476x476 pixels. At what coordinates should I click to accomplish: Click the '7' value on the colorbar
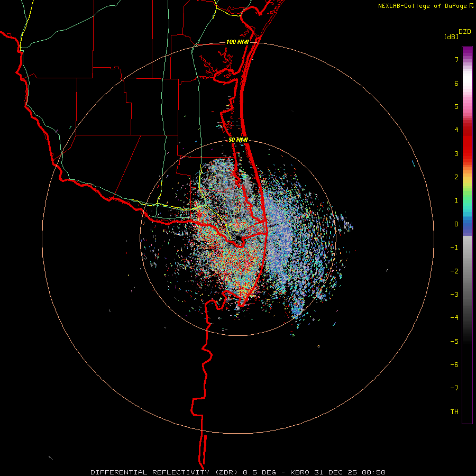pyautogui.click(x=456, y=59)
